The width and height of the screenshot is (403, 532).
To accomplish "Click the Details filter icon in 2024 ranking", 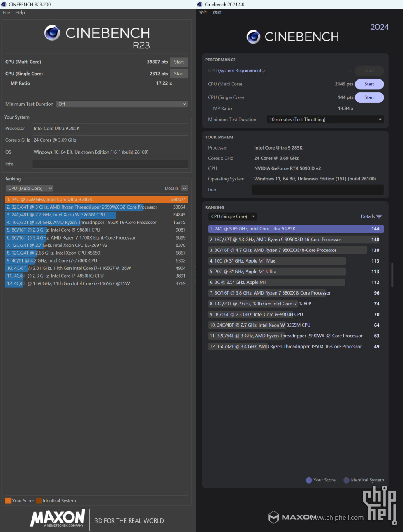I will 379,216.
